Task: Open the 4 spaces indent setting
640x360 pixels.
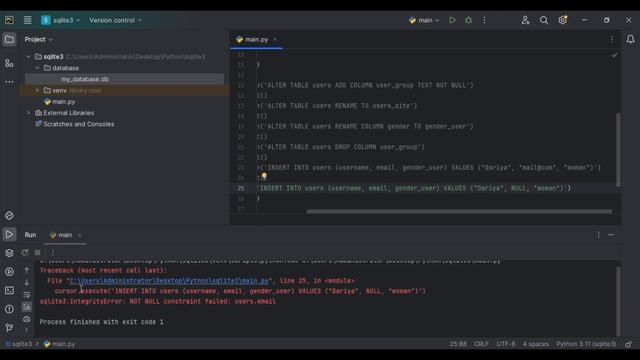Action: (x=536, y=344)
